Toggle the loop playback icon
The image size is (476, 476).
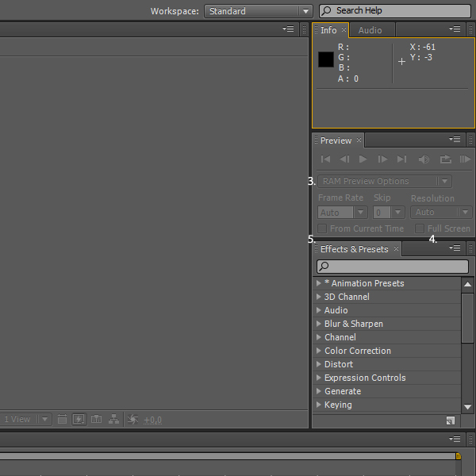pyautogui.click(x=446, y=159)
